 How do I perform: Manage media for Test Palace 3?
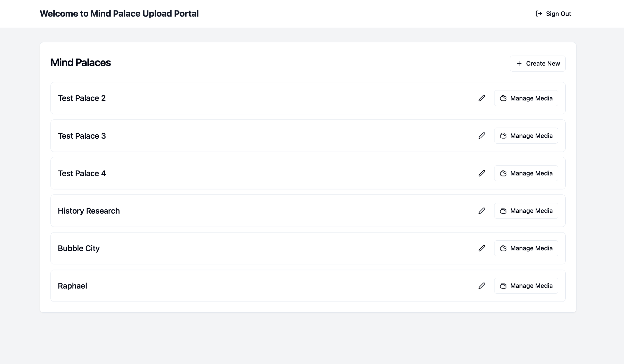click(x=526, y=136)
